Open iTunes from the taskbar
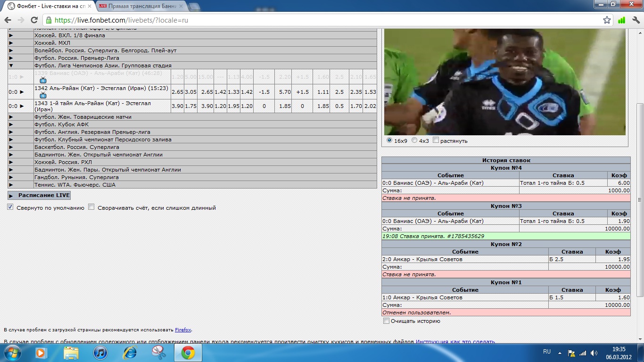 [x=100, y=353]
